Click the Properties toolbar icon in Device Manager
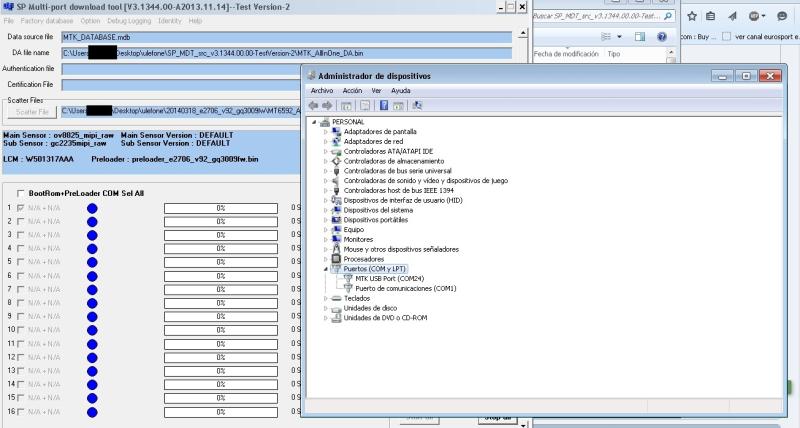800x428 pixels. [x=365, y=106]
